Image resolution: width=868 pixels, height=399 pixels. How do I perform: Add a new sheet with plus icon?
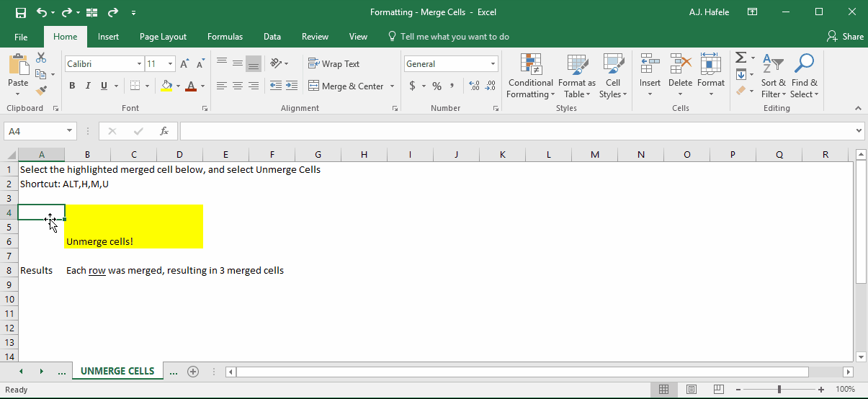point(192,372)
